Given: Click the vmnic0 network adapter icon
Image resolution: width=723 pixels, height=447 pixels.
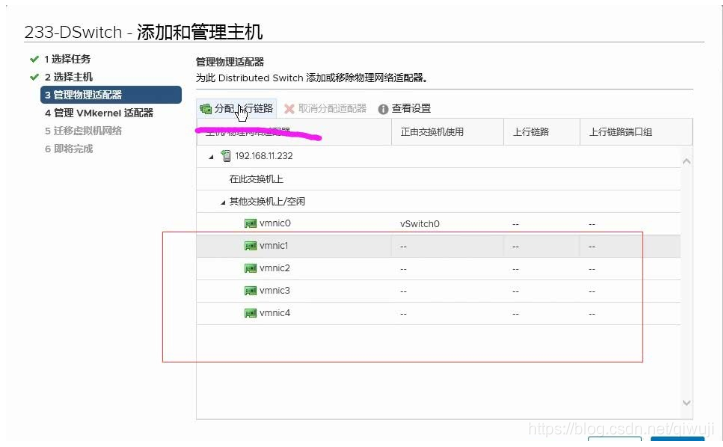Looking at the screenshot, I should (250, 223).
